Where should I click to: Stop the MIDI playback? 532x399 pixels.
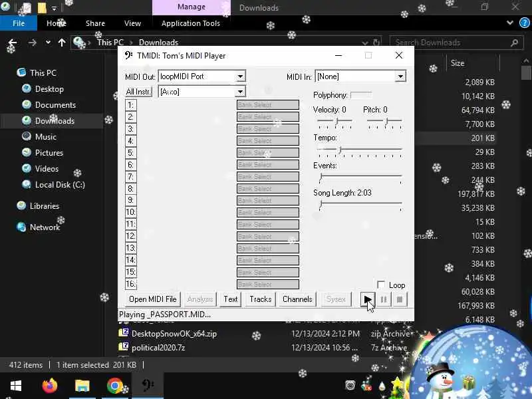point(400,299)
